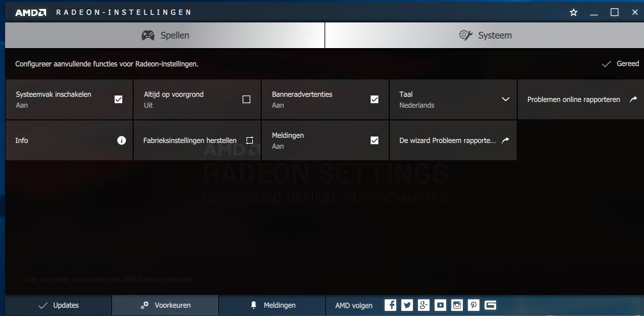Click the checkmark icon beside Gereed
This screenshot has height=316, width=644.
pos(607,63)
